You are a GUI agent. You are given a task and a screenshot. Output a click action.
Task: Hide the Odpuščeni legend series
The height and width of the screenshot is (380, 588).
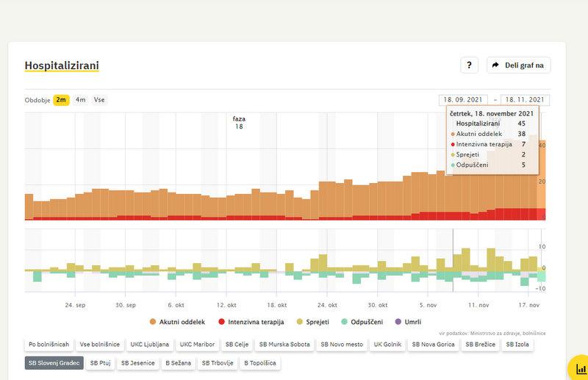tap(363, 322)
